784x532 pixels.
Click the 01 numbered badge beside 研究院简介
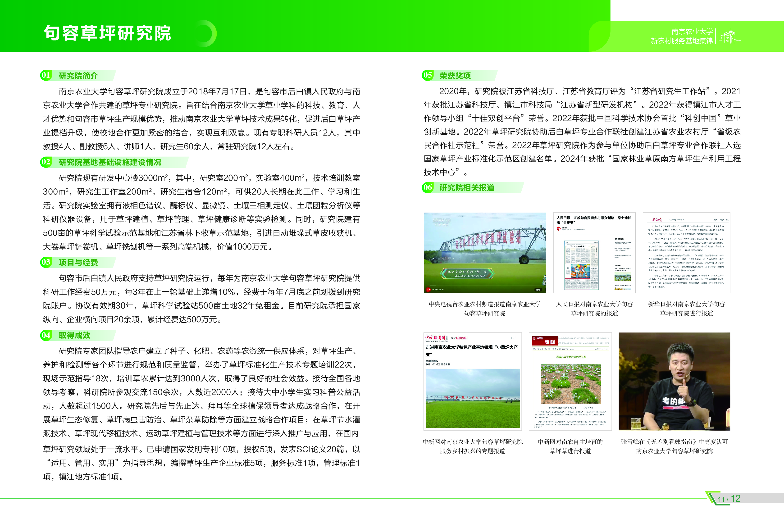click(x=46, y=75)
